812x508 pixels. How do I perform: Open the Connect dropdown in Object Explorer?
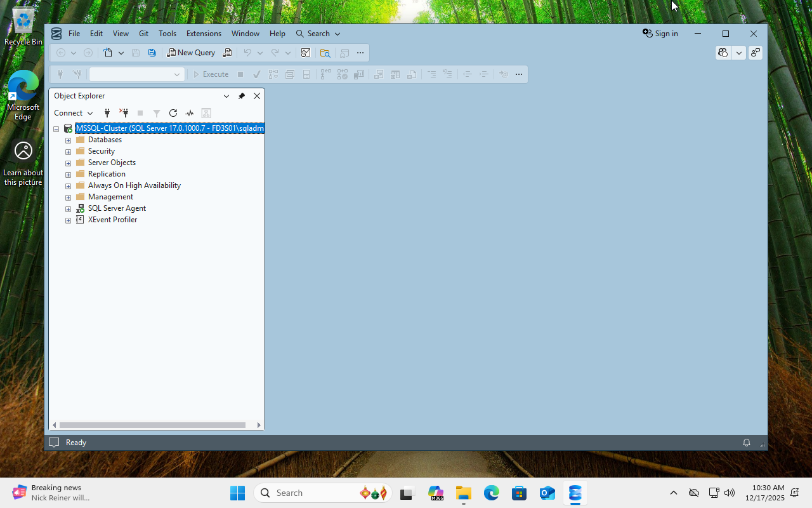(73, 113)
